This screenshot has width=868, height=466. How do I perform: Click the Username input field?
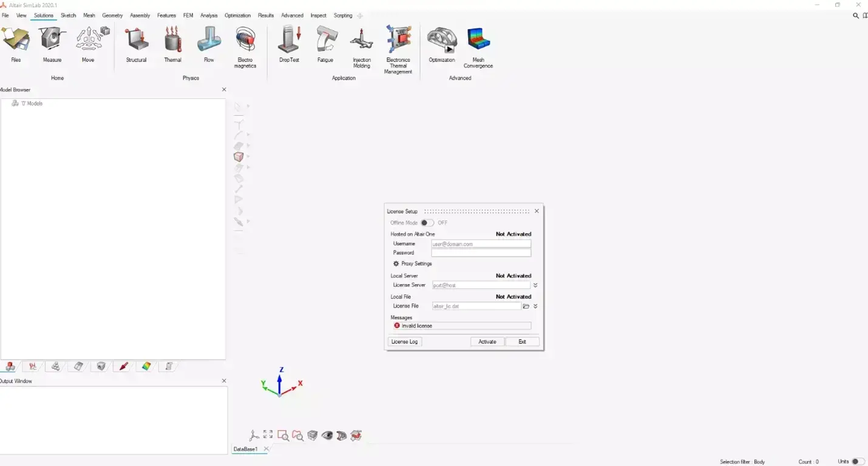481,244
